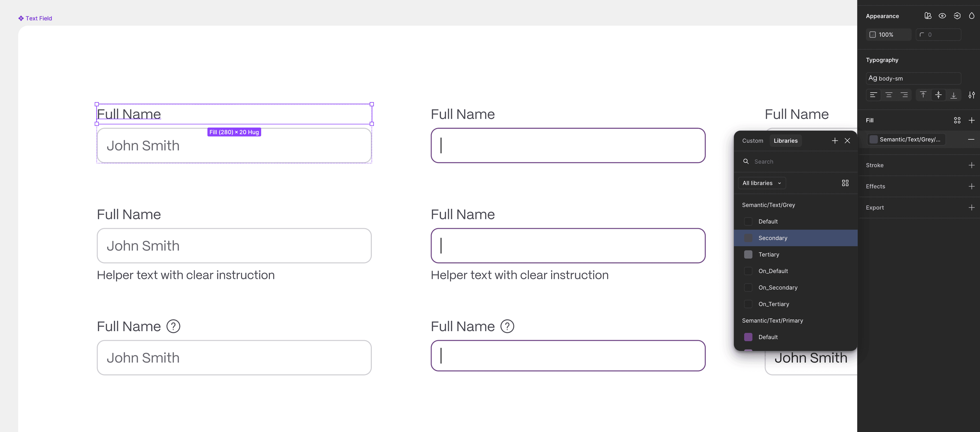Image resolution: width=980 pixels, height=432 pixels.
Task: Select the On_Default color variable
Action: [796, 271]
